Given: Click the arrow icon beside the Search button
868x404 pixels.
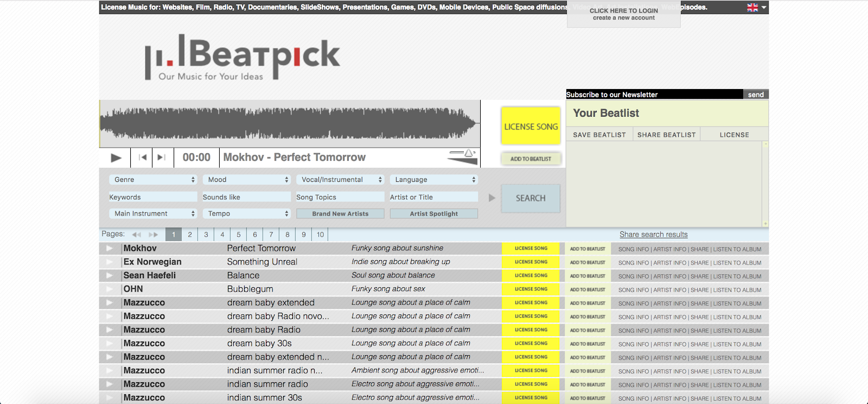Looking at the screenshot, I should [492, 198].
